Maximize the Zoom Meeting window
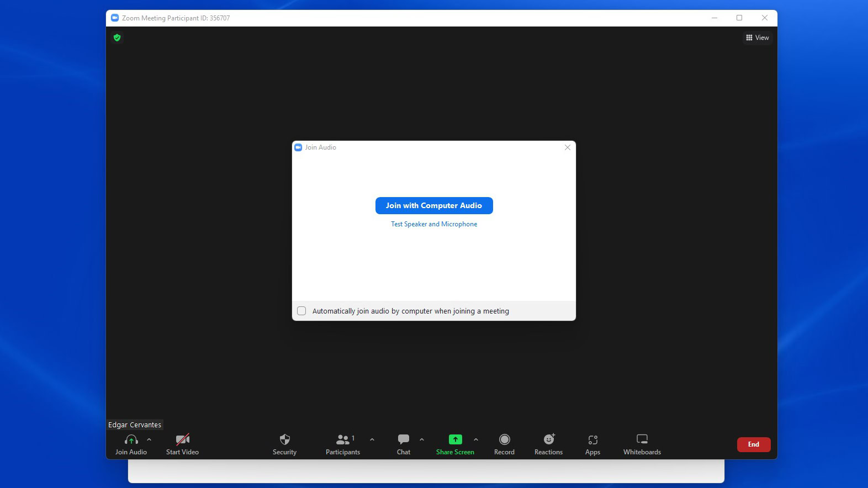Image resolution: width=868 pixels, height=488 pixels. pos(739,18)
